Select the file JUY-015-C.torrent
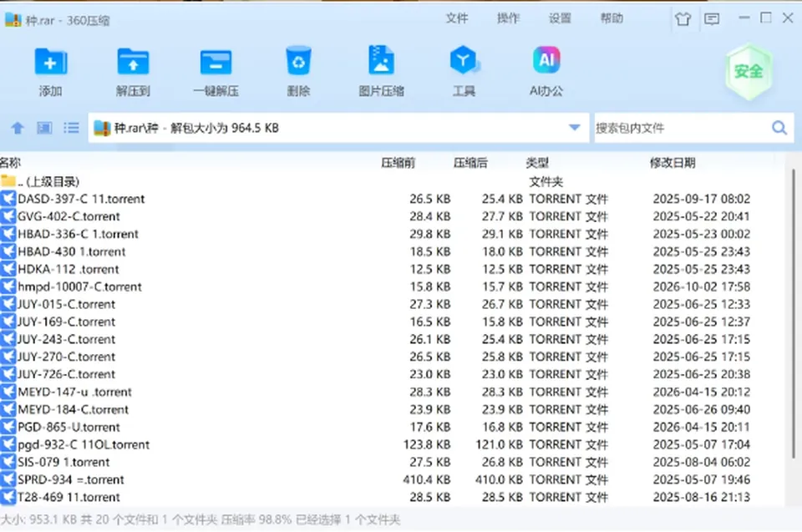The height and width of the screenshot is (532, 802). coord(67,304)
